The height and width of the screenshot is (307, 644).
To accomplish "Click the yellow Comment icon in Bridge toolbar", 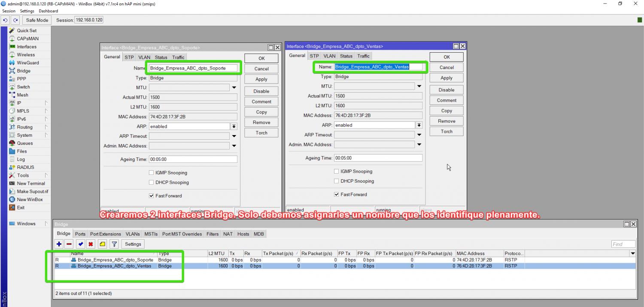I will coord(102,244).
